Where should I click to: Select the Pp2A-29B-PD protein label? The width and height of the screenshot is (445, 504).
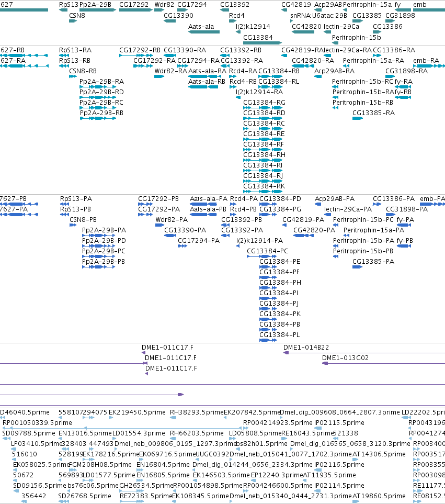point(104,241)
